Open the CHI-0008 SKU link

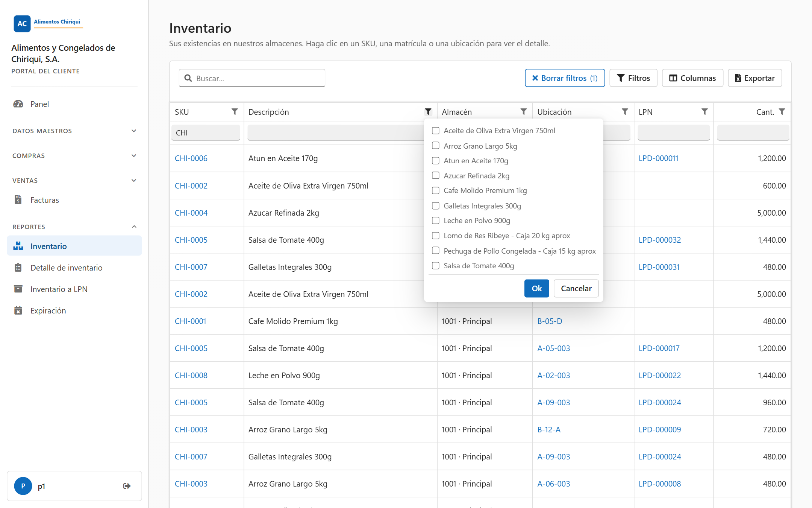coord(191,375)
